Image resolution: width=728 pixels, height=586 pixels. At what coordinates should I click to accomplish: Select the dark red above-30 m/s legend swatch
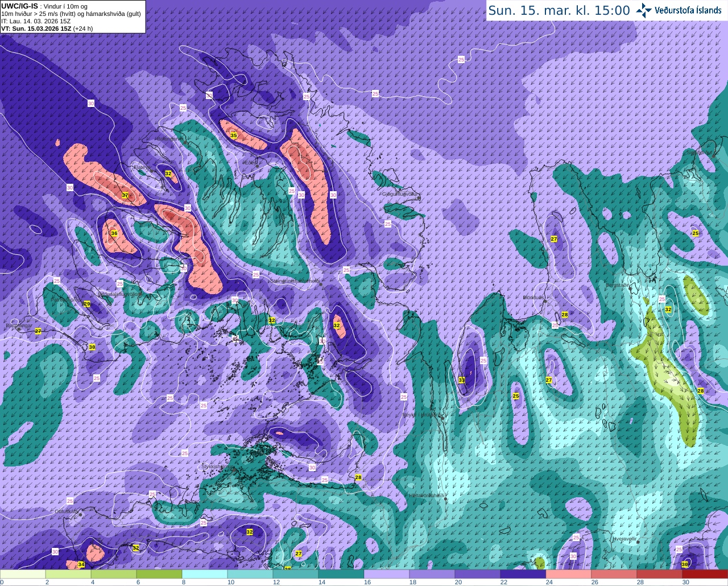coord(705,574)
